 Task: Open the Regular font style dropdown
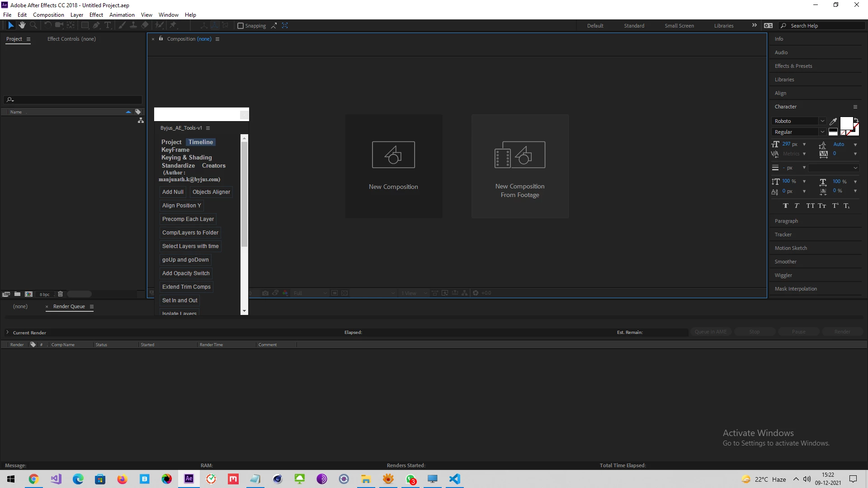pos(822,132)
